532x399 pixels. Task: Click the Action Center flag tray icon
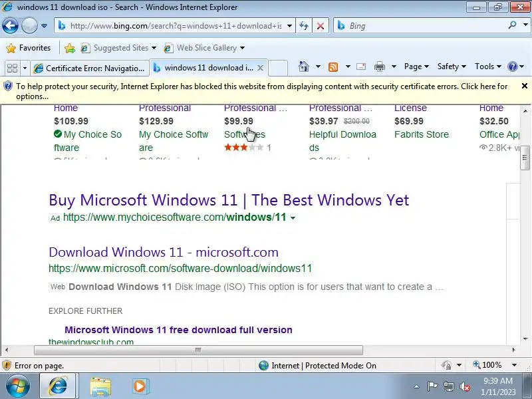432,386
